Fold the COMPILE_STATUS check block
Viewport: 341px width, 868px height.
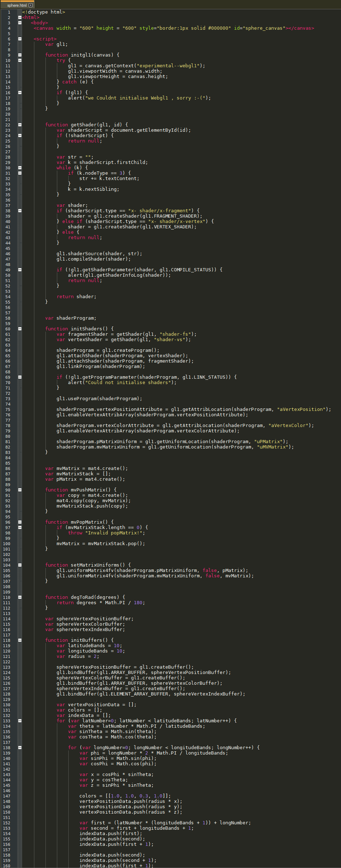coord(20,270)
